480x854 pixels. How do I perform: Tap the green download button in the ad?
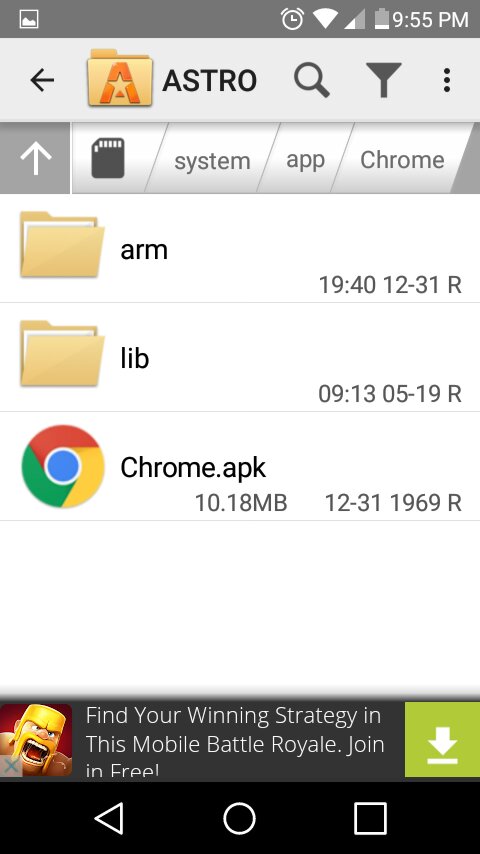442,739
